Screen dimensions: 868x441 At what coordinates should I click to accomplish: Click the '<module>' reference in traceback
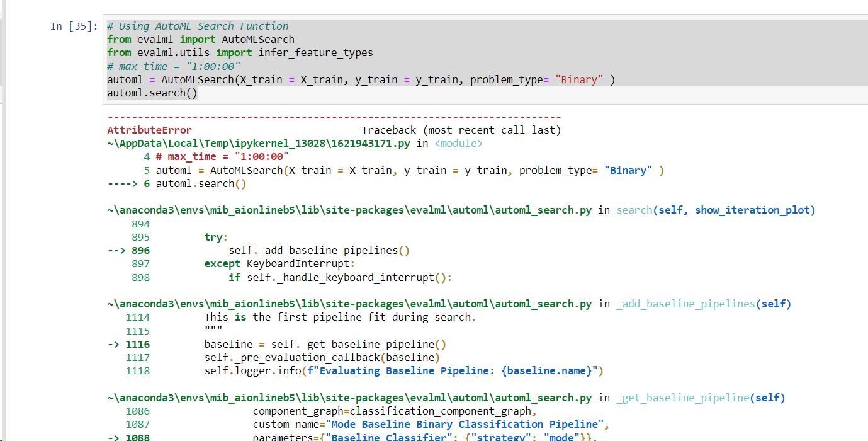click(x=459, y=143)
